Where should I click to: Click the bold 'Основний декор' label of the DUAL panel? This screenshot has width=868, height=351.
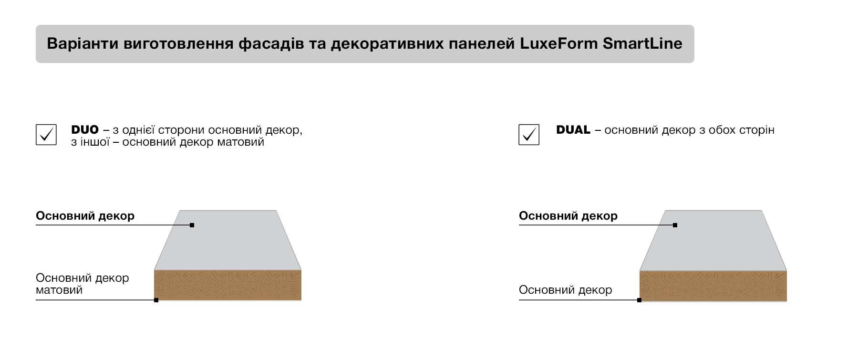point(568,216)
